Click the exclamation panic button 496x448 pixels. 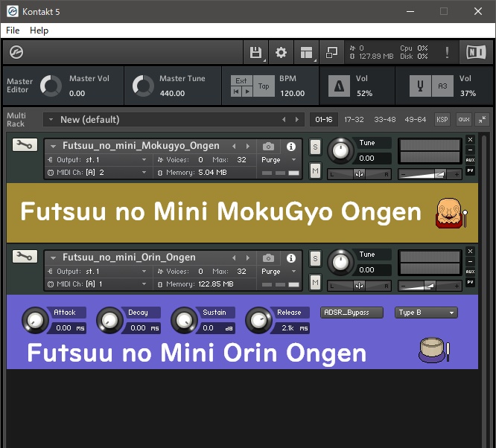click(x=447, y=53)
